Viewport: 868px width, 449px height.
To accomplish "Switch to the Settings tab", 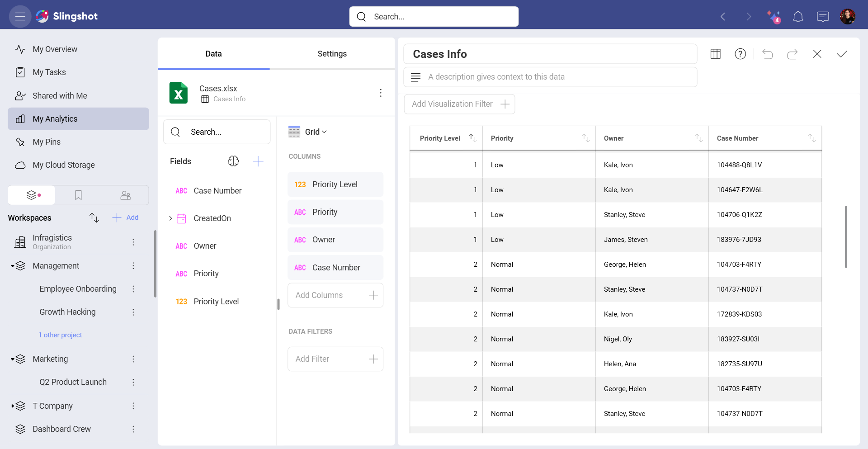I will coord(332,54).
